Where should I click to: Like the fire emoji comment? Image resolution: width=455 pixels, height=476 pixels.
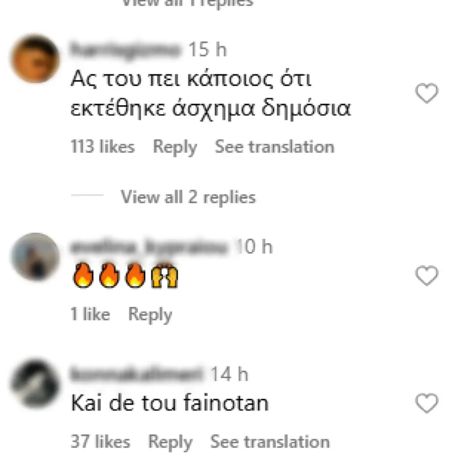(x=426, y=276)
